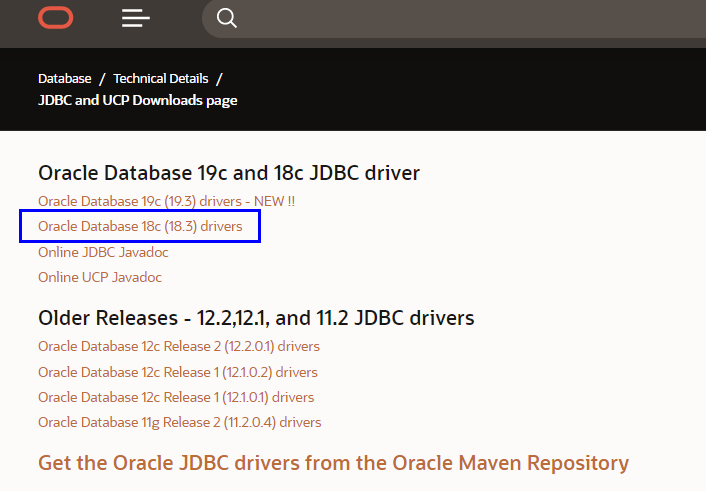Click the magnifying glass search icon
The width and height of the screenshot is (706, 491).
tap(226, 18)
